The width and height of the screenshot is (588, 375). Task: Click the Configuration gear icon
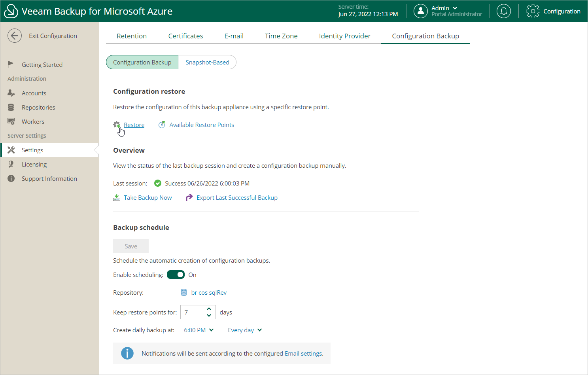[533, 11]
